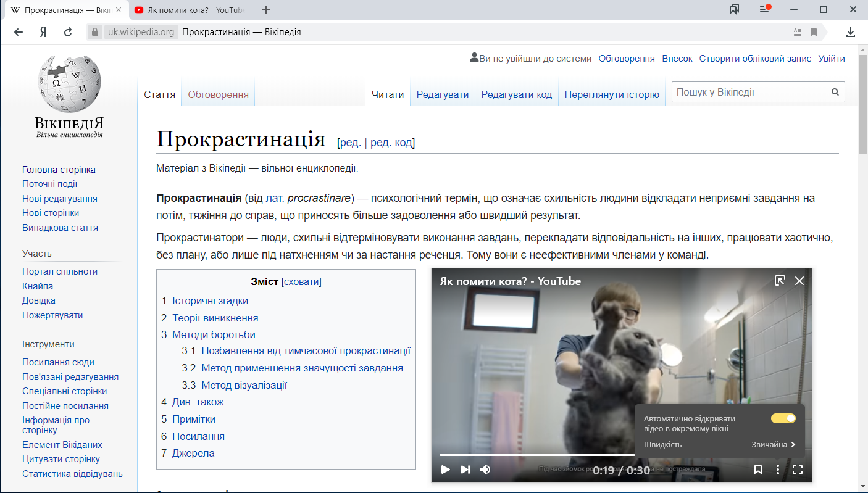Open the browser main menu

[x=766, y=9]
